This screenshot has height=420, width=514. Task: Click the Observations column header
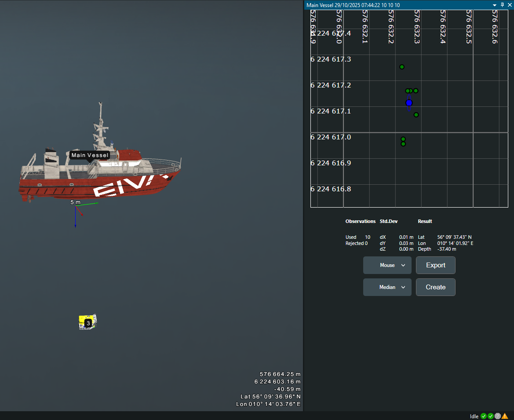click(360, 221)
